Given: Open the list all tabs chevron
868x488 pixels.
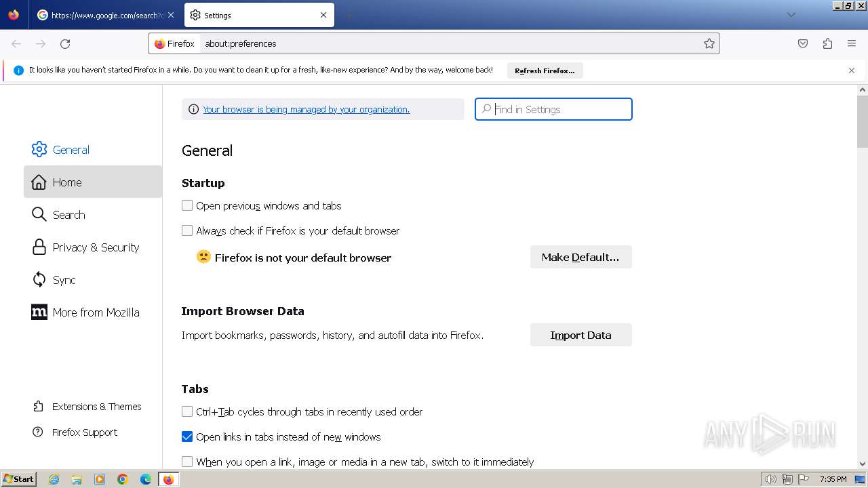Looking at the screenshot, I should (791, 15).
